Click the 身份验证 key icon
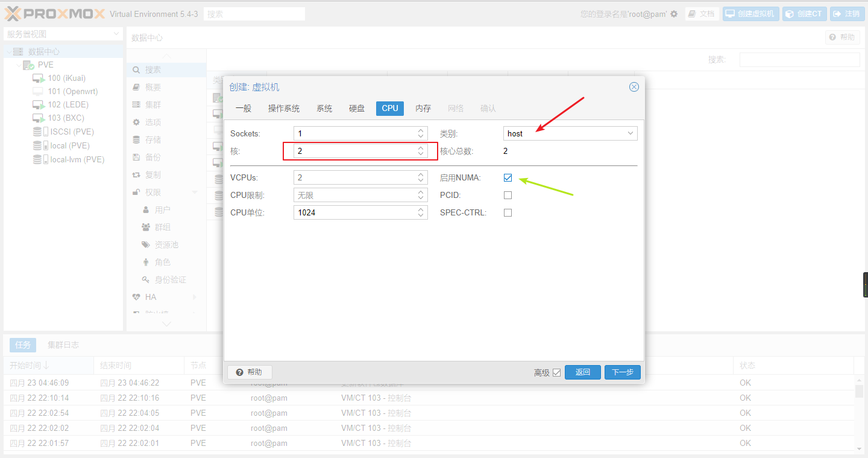 (x=146, y=280)
